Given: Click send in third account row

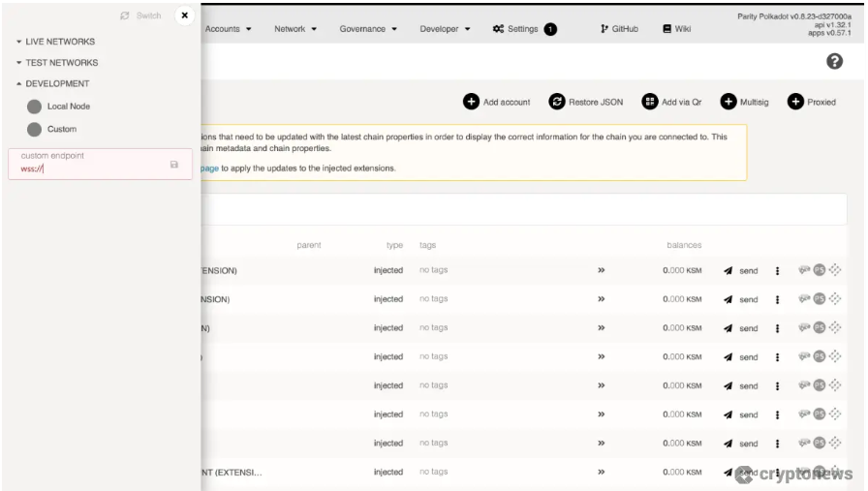Looking at the screenshot, I should click(741, 328).
